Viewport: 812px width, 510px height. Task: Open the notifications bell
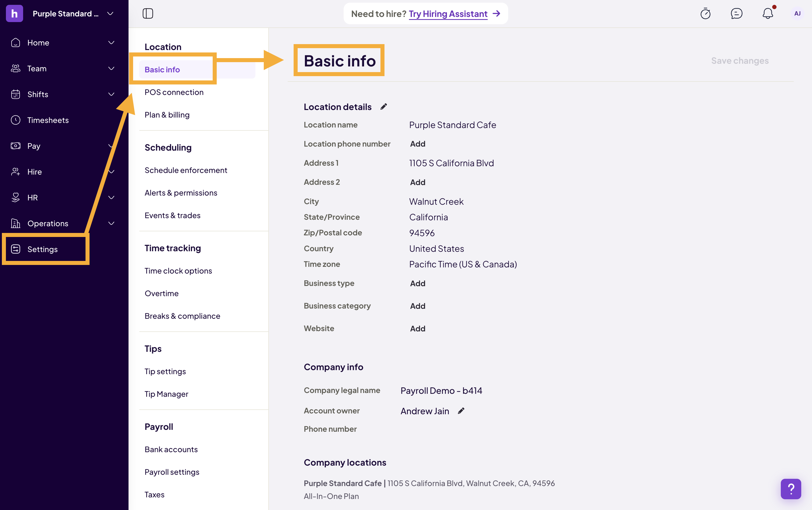[x=768, y=13]
